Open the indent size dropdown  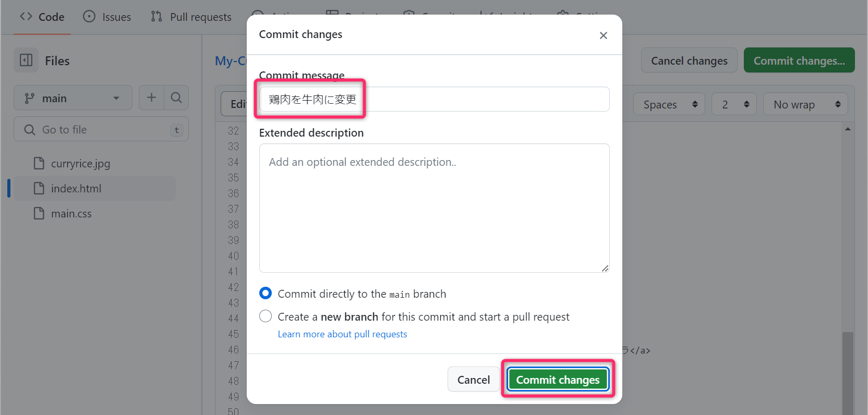734,104
